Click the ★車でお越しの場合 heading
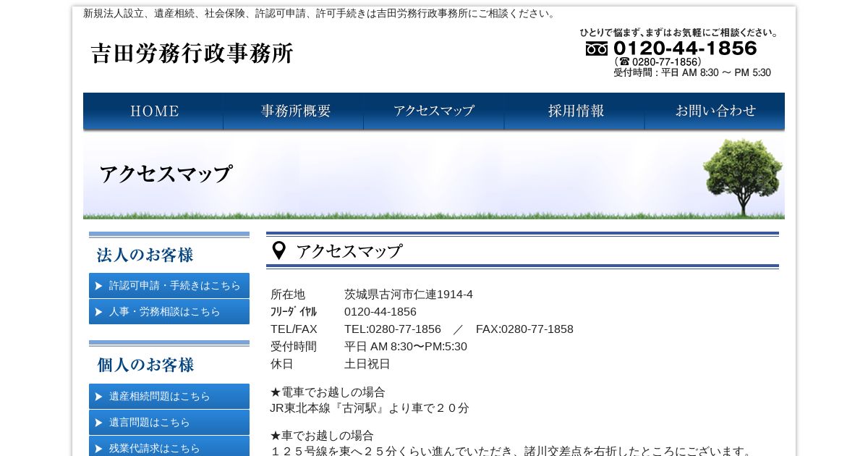 tap(322, 436)
